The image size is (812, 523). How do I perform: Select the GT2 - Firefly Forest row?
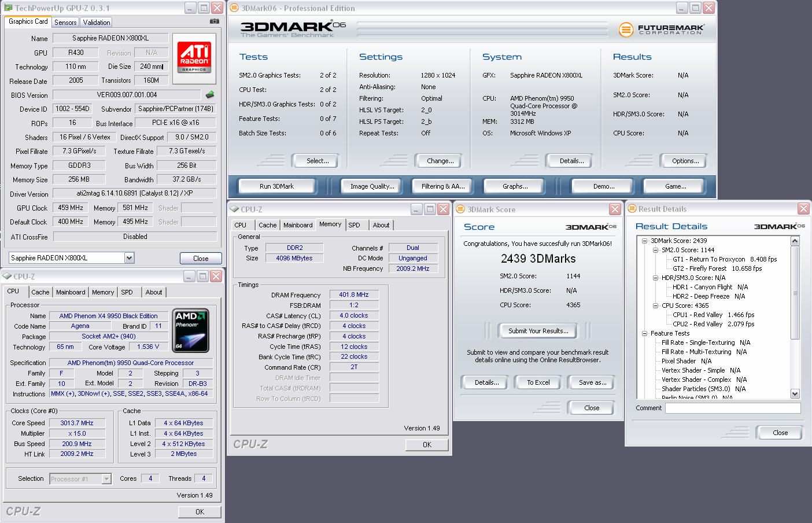click(x=717, y=268)
